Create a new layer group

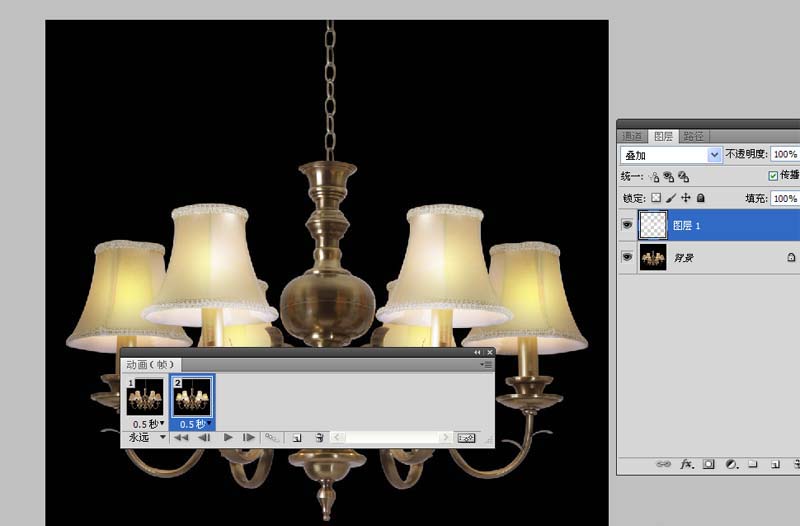pos(753,464)
